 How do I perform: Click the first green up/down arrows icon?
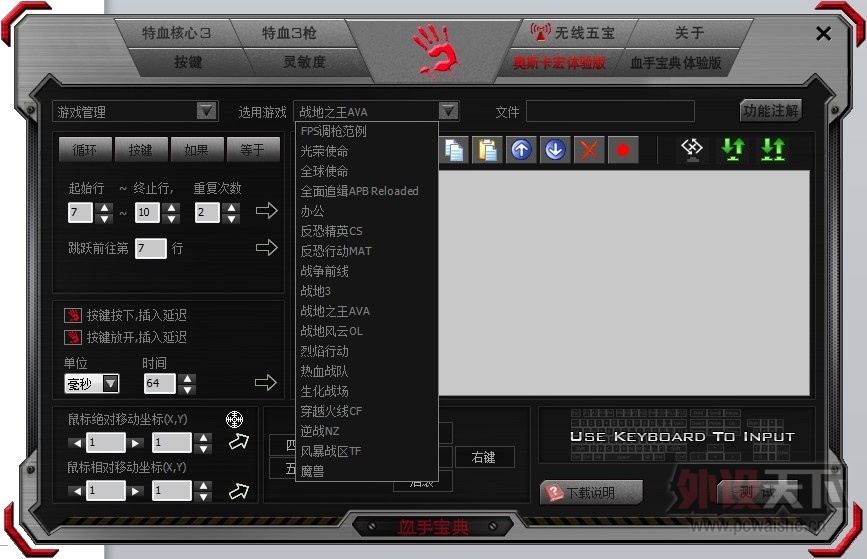[733, 149]
